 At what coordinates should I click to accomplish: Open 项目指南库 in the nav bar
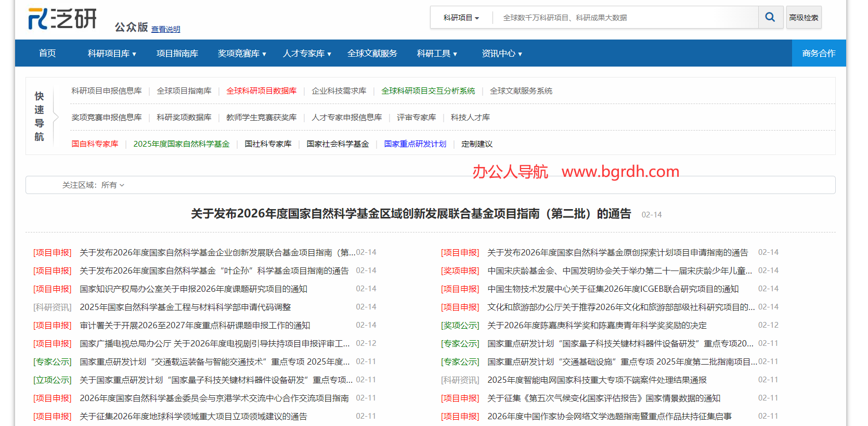[177, 53]
